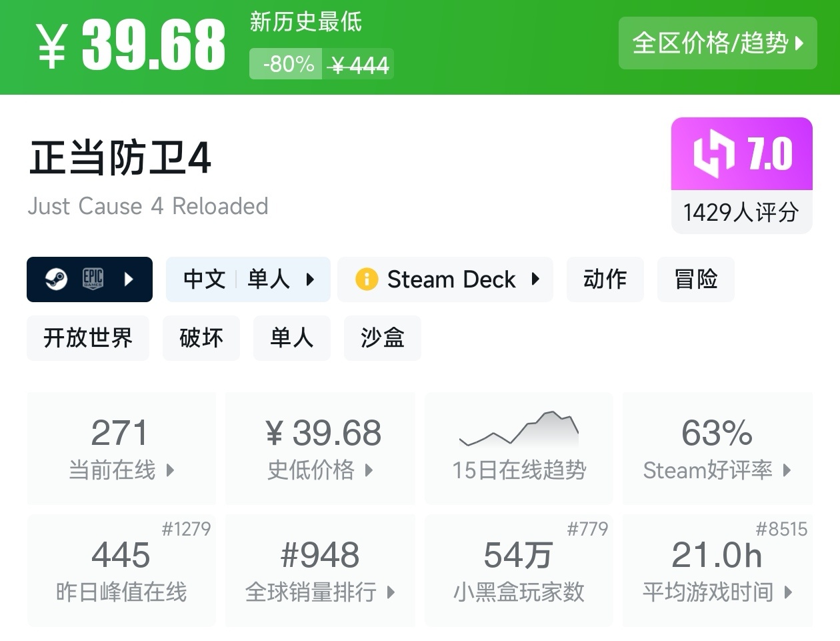The height and width of the screenshot is (641, 840).
Task: Open 全区价格/趋势 regional prices
Action: pyautogui.click(x=717, y=43)
